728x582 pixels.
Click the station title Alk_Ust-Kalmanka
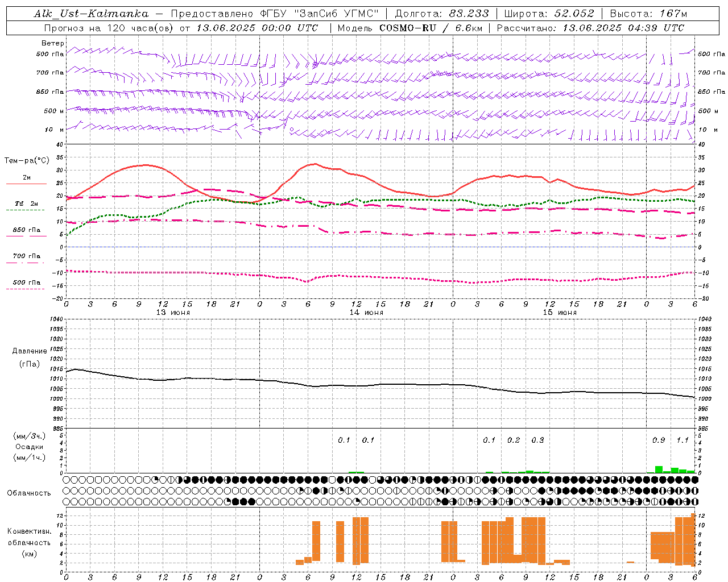point(91,14)
